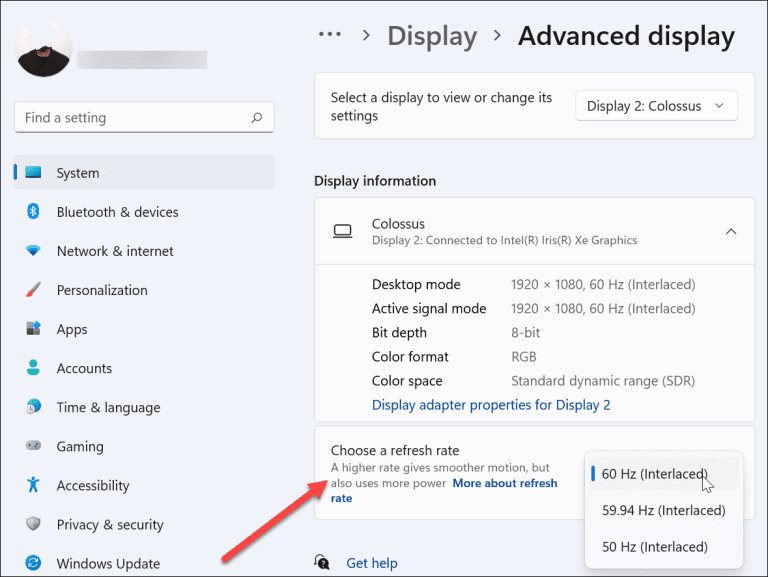Click the Accessibility figure icon
The image size is (768, 577).
click(x=33, y=484)
